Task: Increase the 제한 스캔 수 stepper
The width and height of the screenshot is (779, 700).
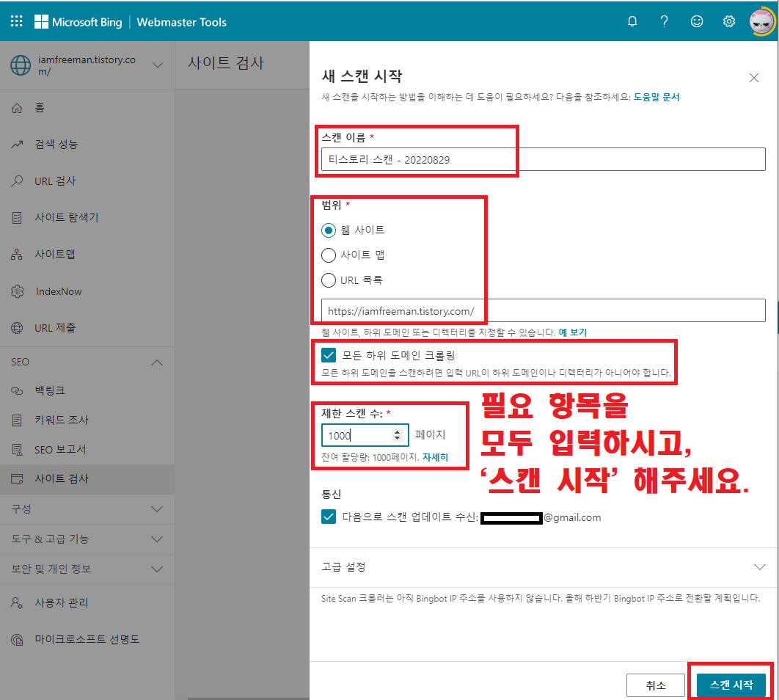Action: click(397, 431)
